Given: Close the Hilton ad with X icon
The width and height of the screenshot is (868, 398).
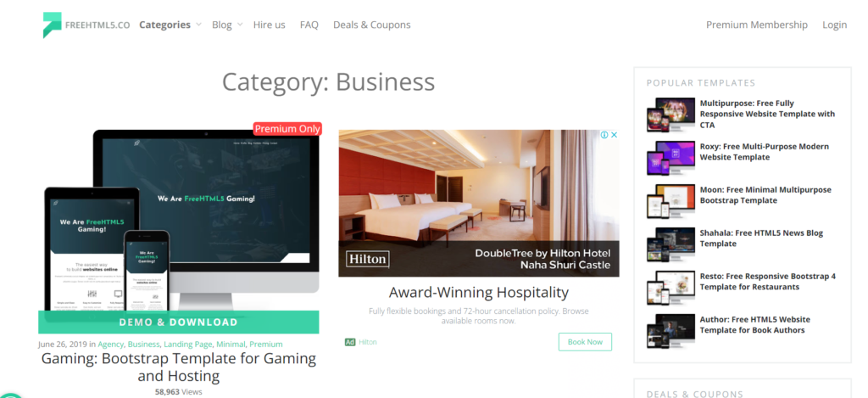Looking at the screenshot, I should point(614,135).
